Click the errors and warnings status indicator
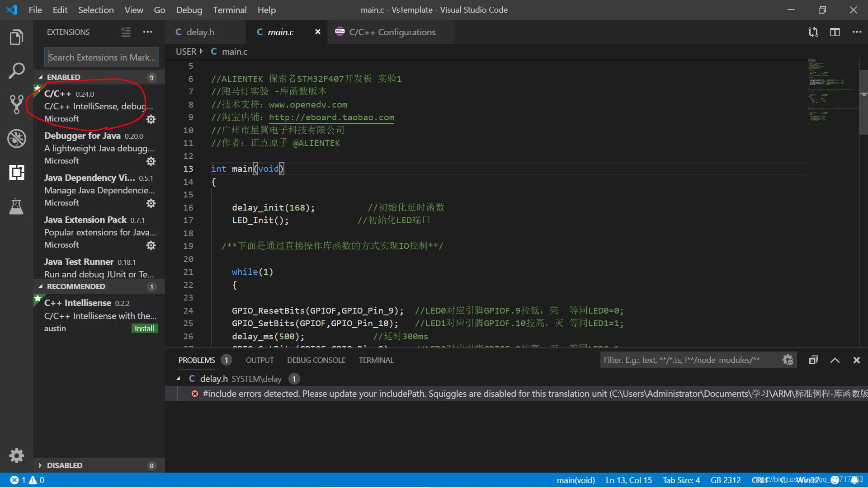Image resolution: width=868 pixels, height=488 pixels. (x=28, y=480)
